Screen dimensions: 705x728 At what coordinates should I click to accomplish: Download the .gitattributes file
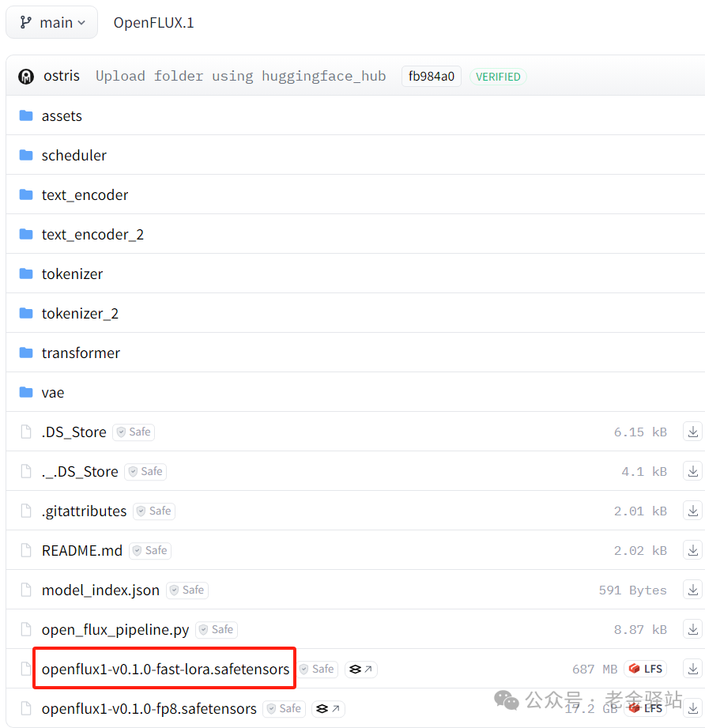pos(693,511)
